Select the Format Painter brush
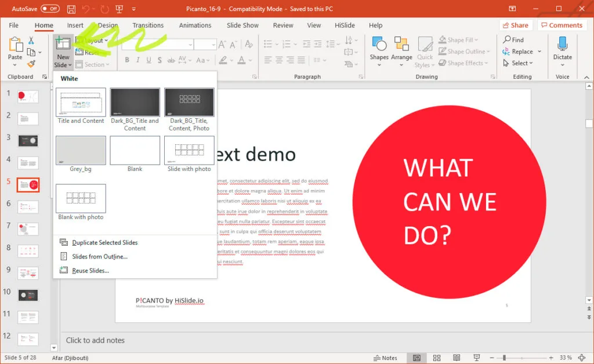594x364 pixels. click(31, 64)
